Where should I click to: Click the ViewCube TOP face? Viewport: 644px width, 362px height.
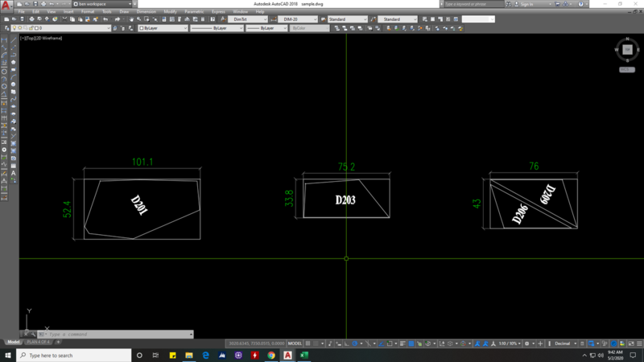pyautogui.click(x=627, y=50)
